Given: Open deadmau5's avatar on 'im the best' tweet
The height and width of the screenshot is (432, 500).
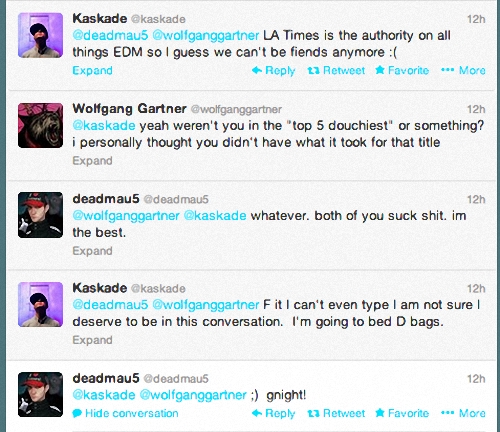Looking at the screenshot, I should click(40, 215).
